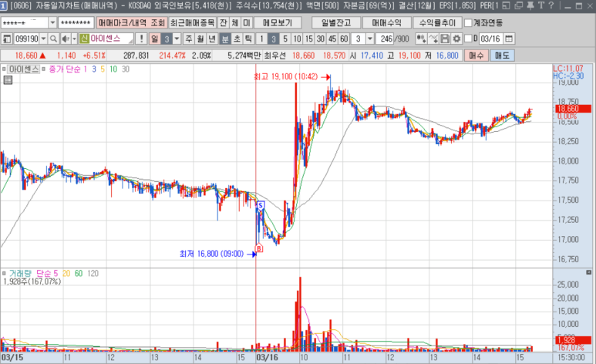Click the 03/16 date input field
The image size is (596, 364).
(490, 39)
